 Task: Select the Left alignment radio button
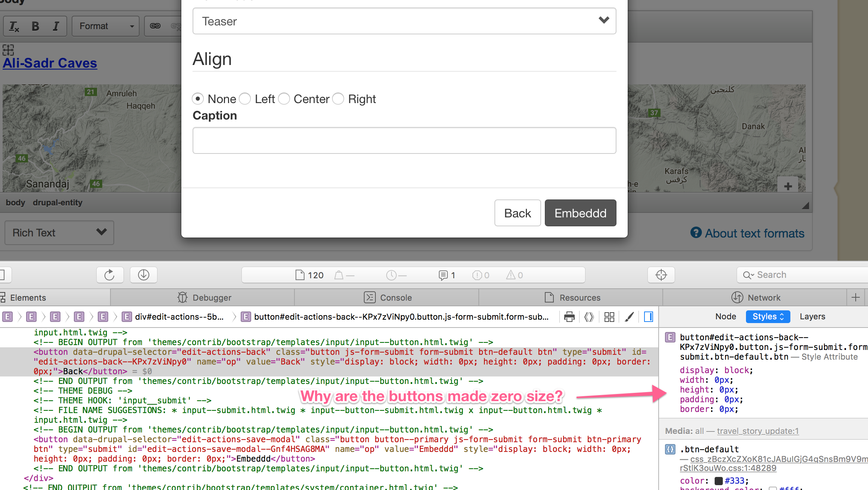[245, 99]
